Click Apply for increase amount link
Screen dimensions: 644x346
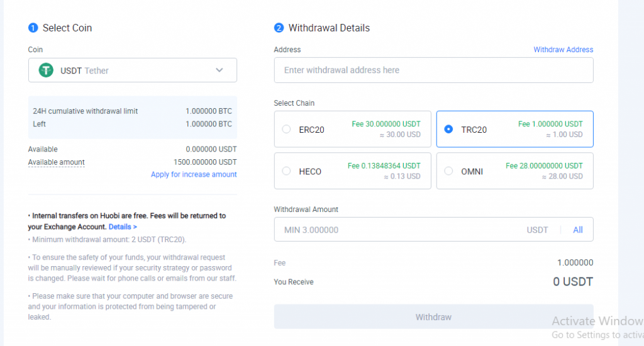coord(194,174)
